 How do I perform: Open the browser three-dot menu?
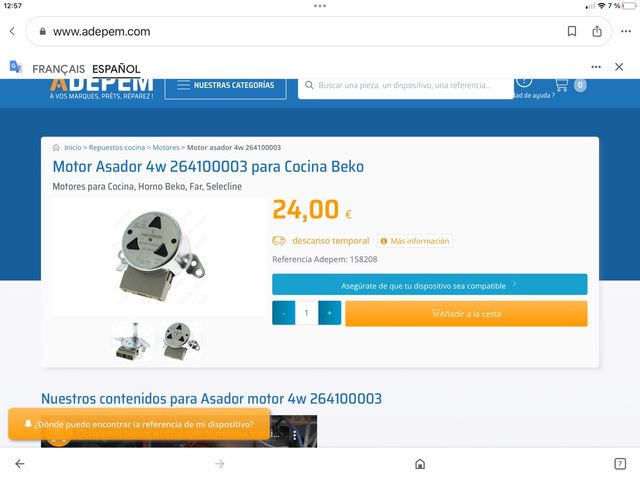click(626, 31)
